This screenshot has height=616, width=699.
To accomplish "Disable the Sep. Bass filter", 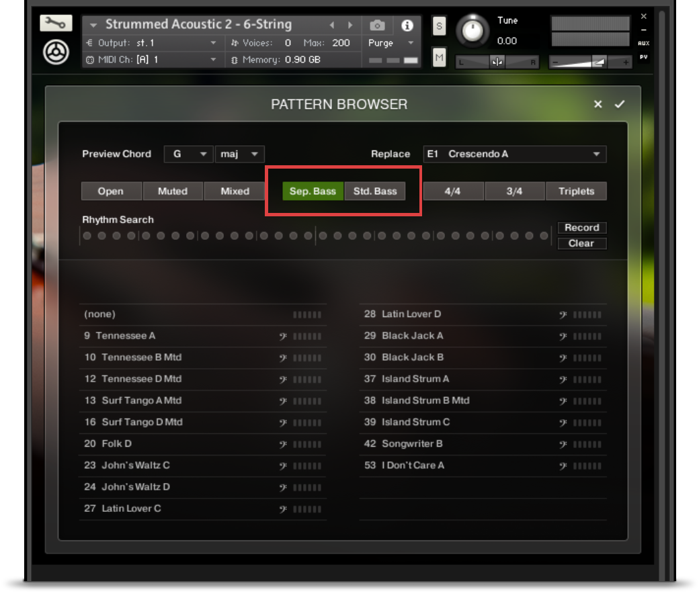I will tap(313, 191).
